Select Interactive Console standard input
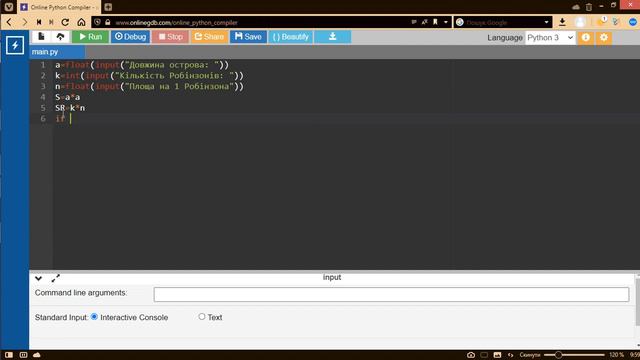640x360 pixels. pos(94,317)
